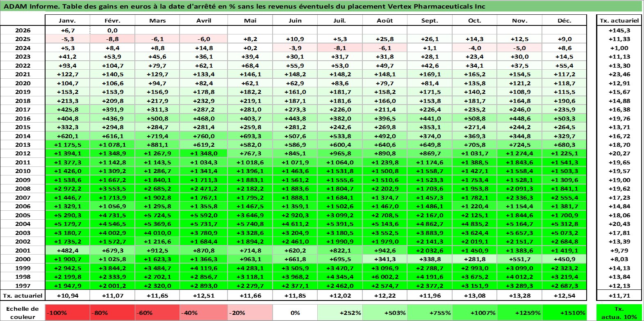Select the +503% legend swatch
The width and height of the screenshot is (644, 321).
point(385,313)
